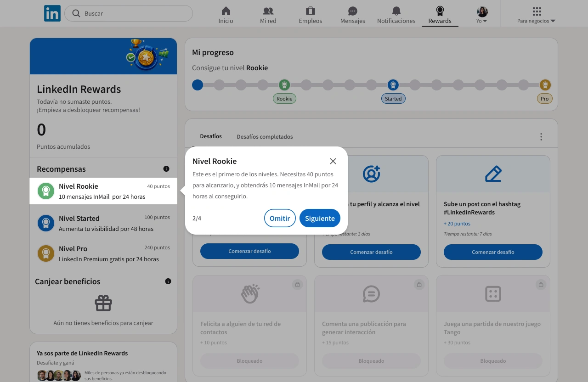Open Mi red in the navigation bar

(x=268, y=15)
